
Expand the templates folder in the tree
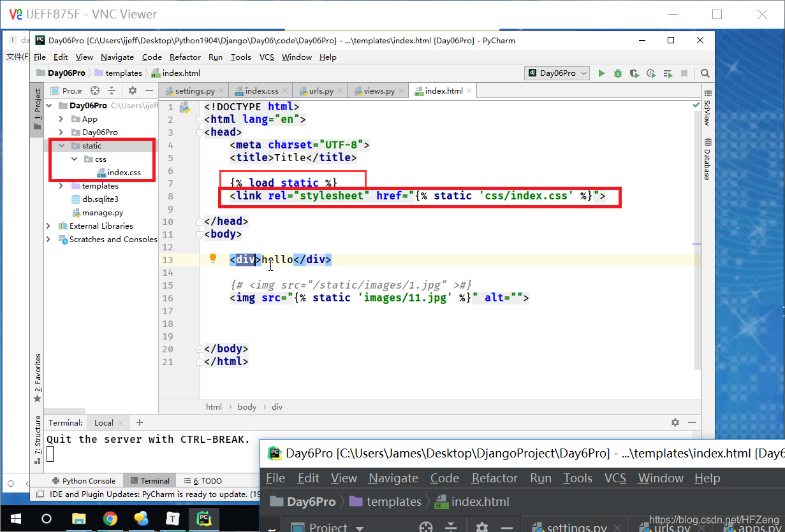(x=61, y=186)
